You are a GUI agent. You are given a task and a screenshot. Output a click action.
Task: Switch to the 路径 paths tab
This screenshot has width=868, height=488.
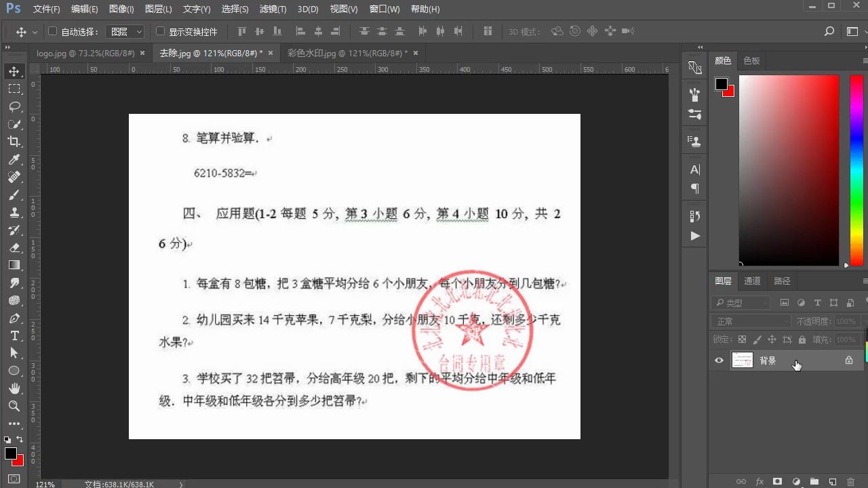(x=782, y=281)
